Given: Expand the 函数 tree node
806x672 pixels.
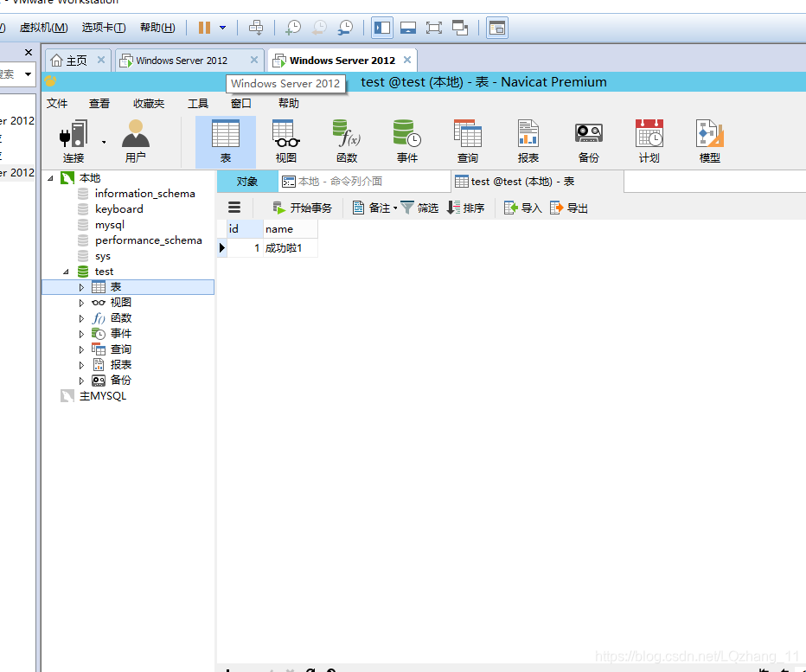Looking at the screenshot, I should [x=81, y=318].
